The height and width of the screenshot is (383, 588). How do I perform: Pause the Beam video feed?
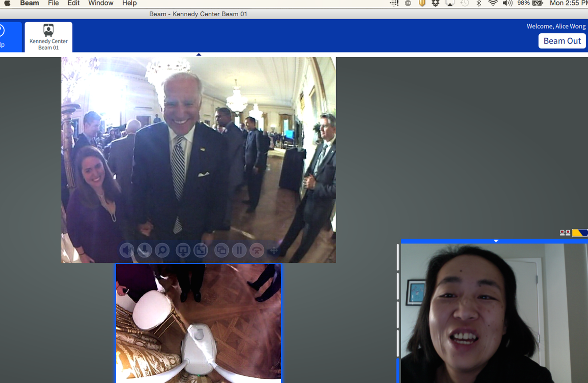click(x=239, y=250)
